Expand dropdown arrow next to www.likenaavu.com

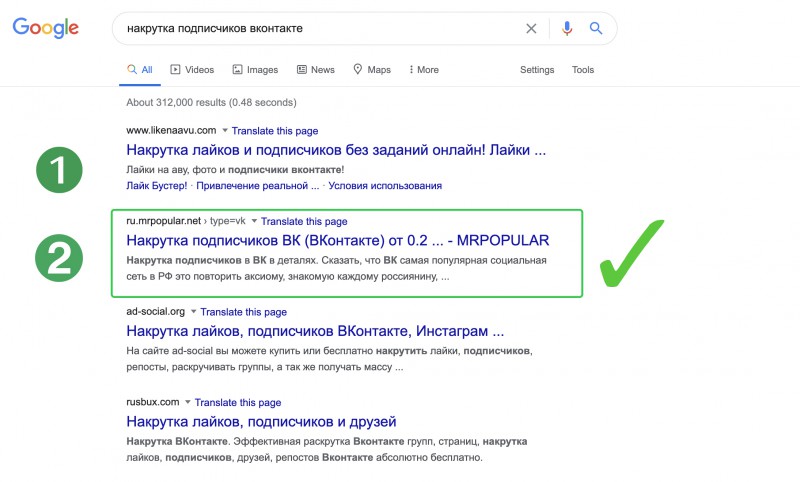click(225, 131)
